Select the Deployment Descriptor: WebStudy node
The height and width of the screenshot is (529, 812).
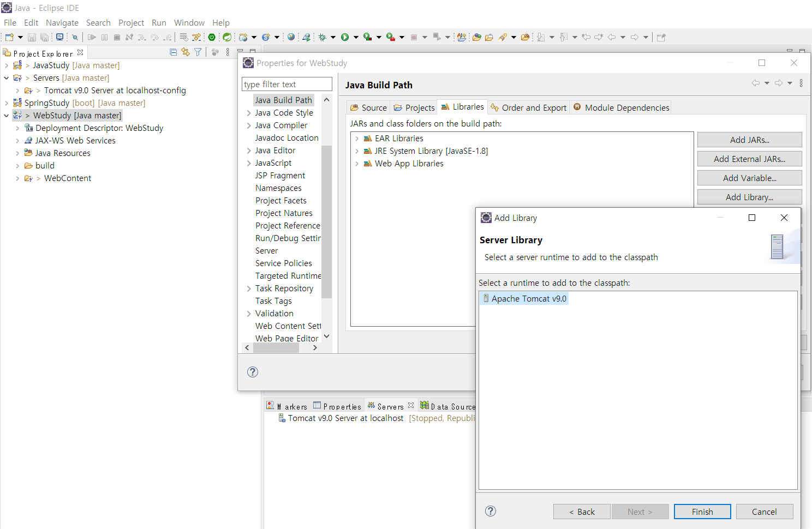tap(99, 128)
